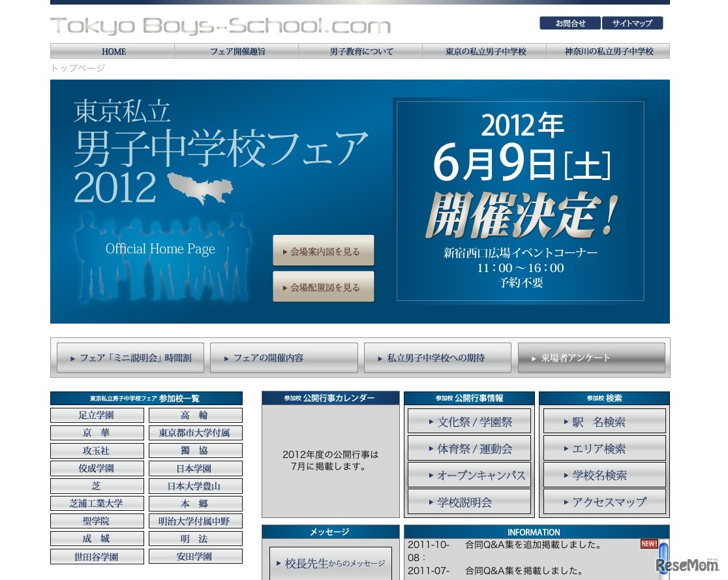The height and width of the screenshot is (580, 728).
Task: Select 足立学園 from the school list
Action: point(97,416)
